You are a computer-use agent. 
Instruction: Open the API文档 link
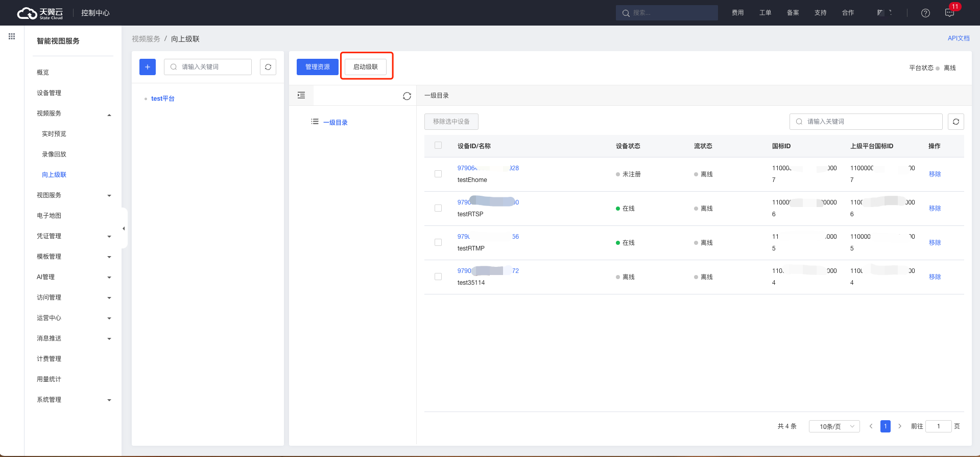959,38
